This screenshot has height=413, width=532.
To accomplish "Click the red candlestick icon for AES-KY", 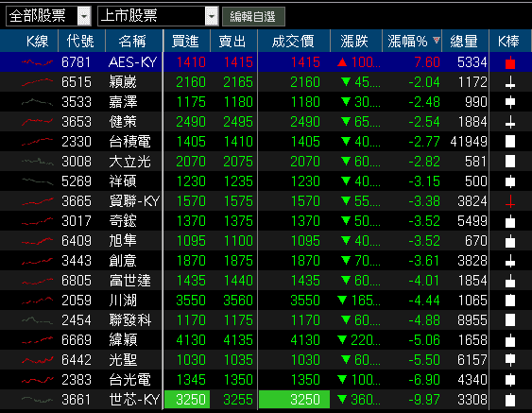I will coord(510,62).
